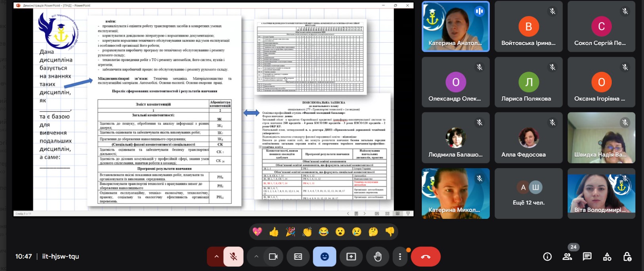Open the meeting details info icon
This screenshot has height=271, width=644.
547,257
